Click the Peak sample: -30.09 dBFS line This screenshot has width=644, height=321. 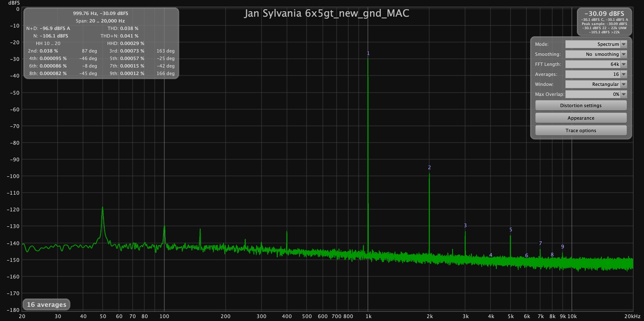coord(604,24)
